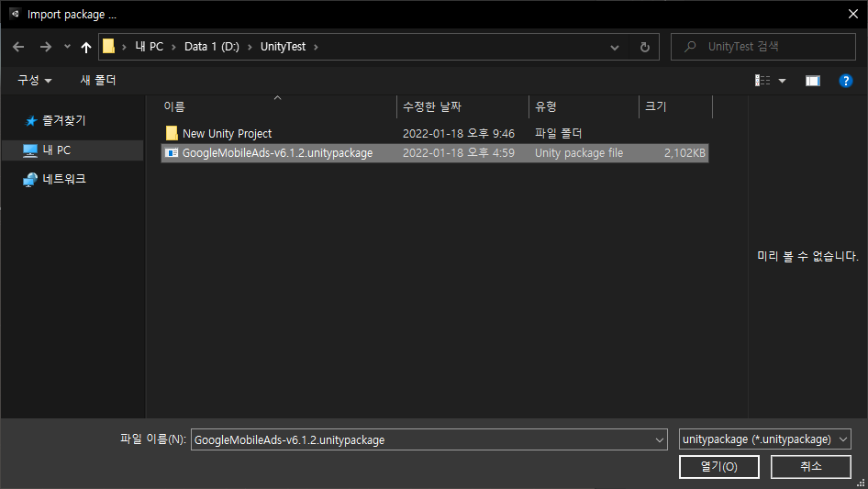Click the 즐겨찾기 star icon
The height and width of the screenshot is (489, 868).
(x=31, y=121)
